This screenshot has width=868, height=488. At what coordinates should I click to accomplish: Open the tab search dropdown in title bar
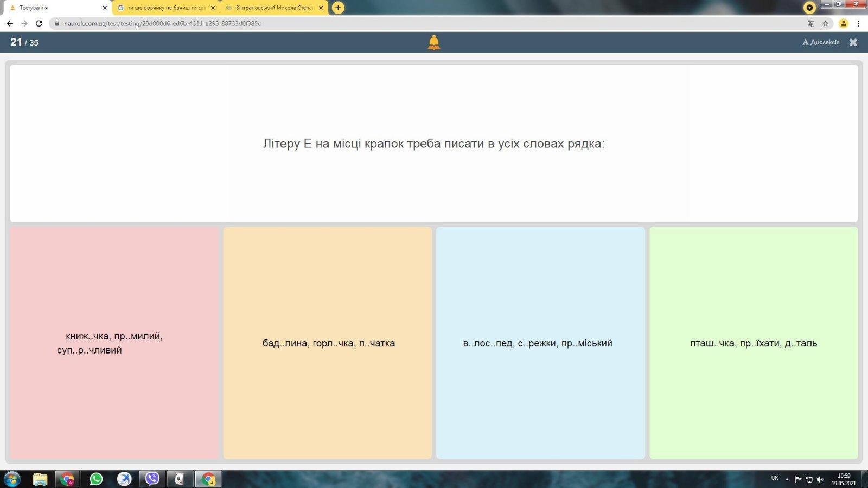tap(809, 8)
